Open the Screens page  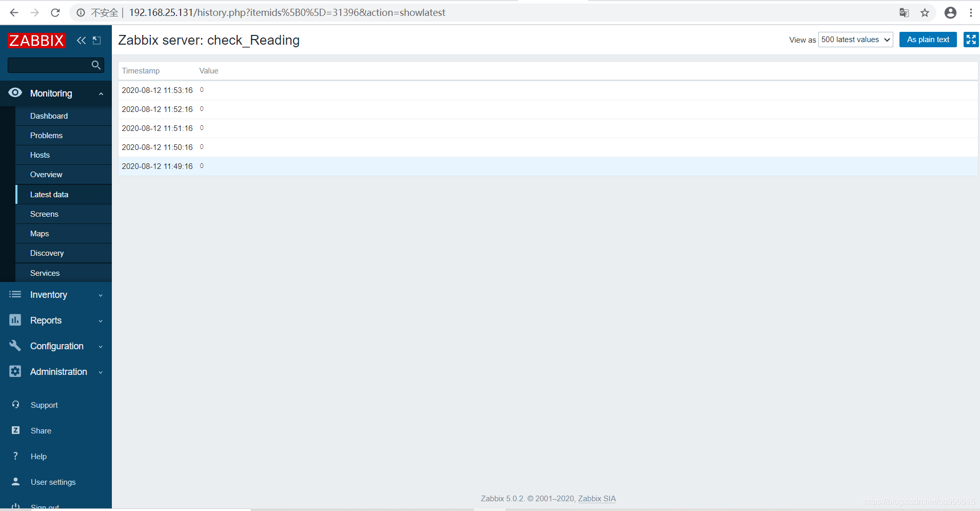coord(44,214)
